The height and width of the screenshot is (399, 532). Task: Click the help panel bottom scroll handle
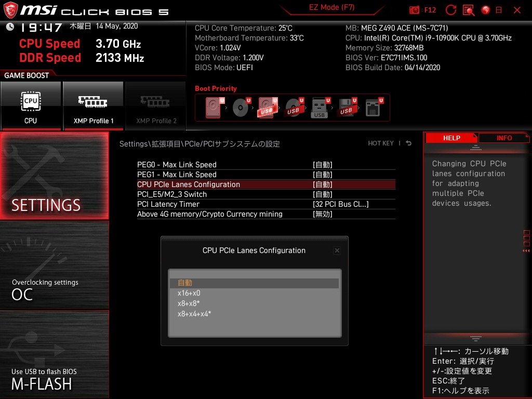click(x=475, y=338)
